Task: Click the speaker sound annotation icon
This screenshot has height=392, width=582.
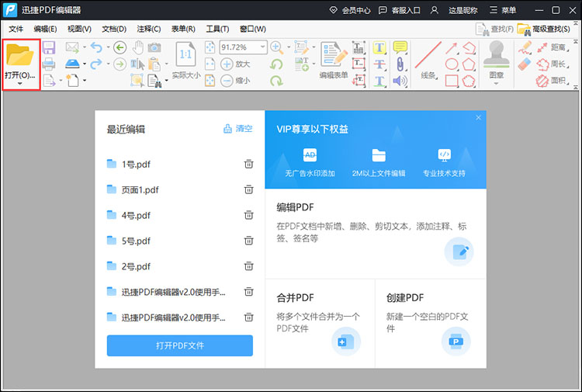Action: (400, 81)
